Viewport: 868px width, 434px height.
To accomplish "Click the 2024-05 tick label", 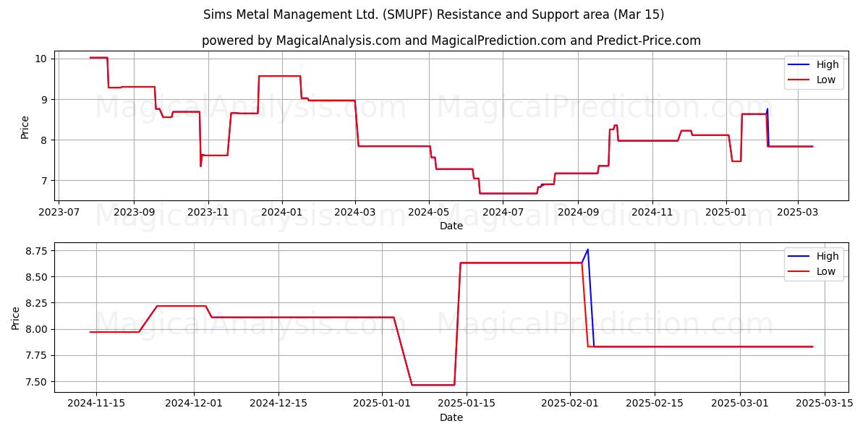I will point(429,213).
